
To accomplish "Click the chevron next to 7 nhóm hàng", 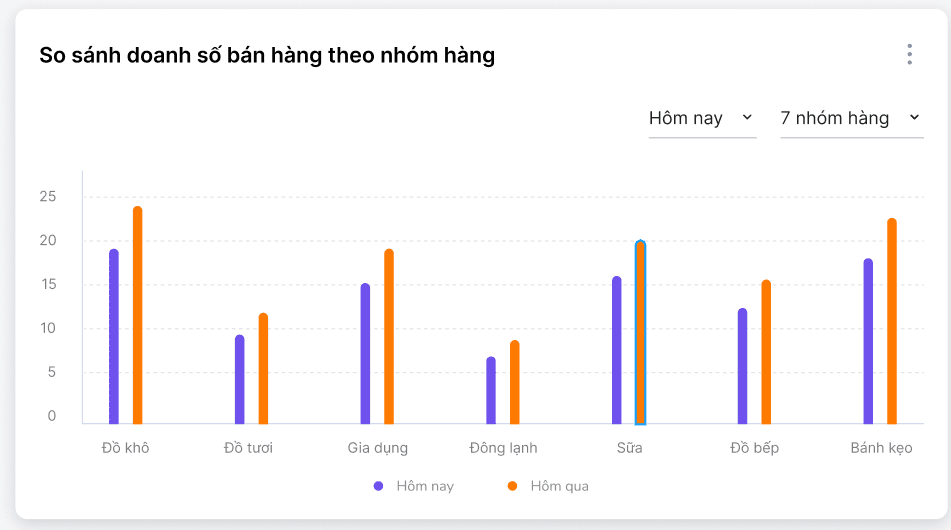I will coord(914,118).
